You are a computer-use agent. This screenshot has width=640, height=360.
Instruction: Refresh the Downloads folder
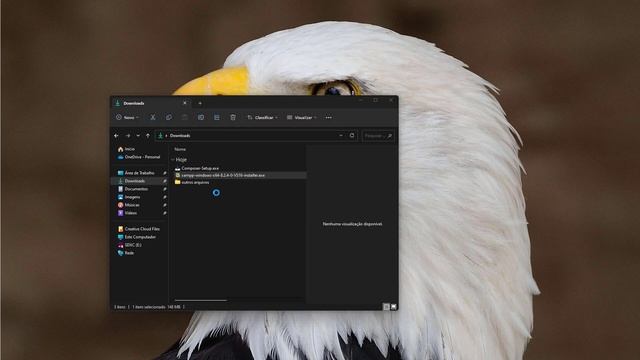click(x=352, y=136)
